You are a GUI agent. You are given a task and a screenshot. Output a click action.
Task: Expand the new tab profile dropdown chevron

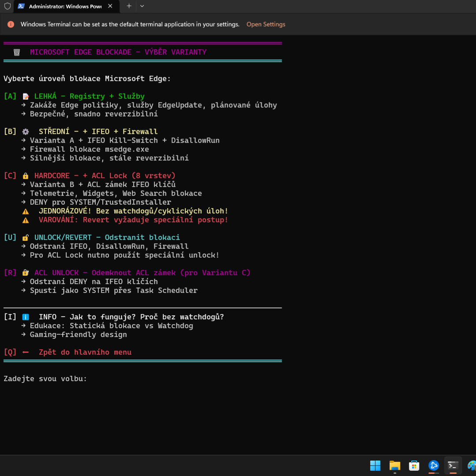[x=142, y=6]
